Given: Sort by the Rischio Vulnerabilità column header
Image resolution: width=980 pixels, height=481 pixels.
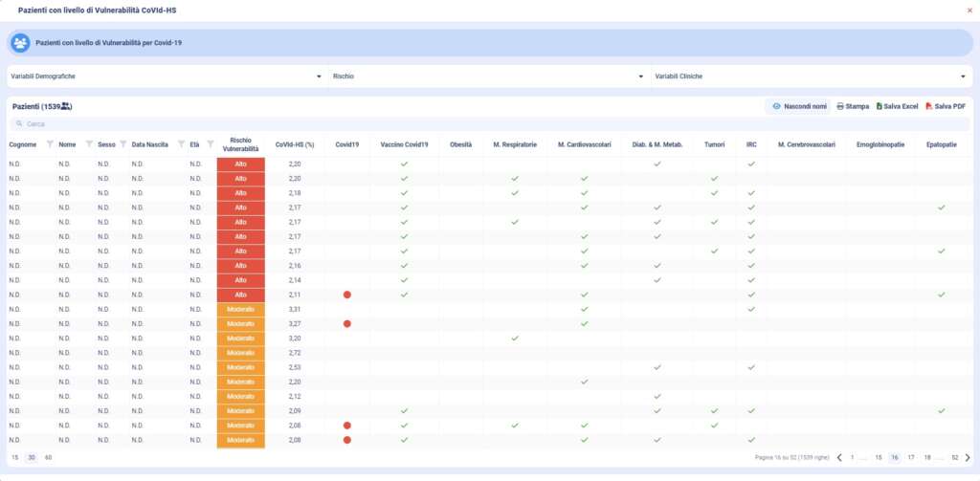Looking at the screenshot, I should coord(240,144).
